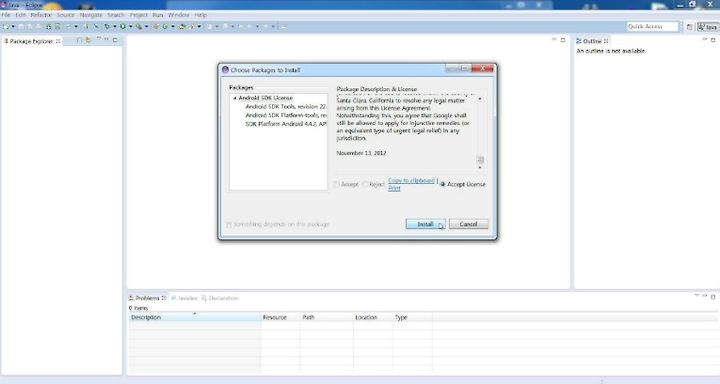The height and width of the screenshot is (384, 720).
Task: Switch to the Declaration tab
Action: [220, 298]
